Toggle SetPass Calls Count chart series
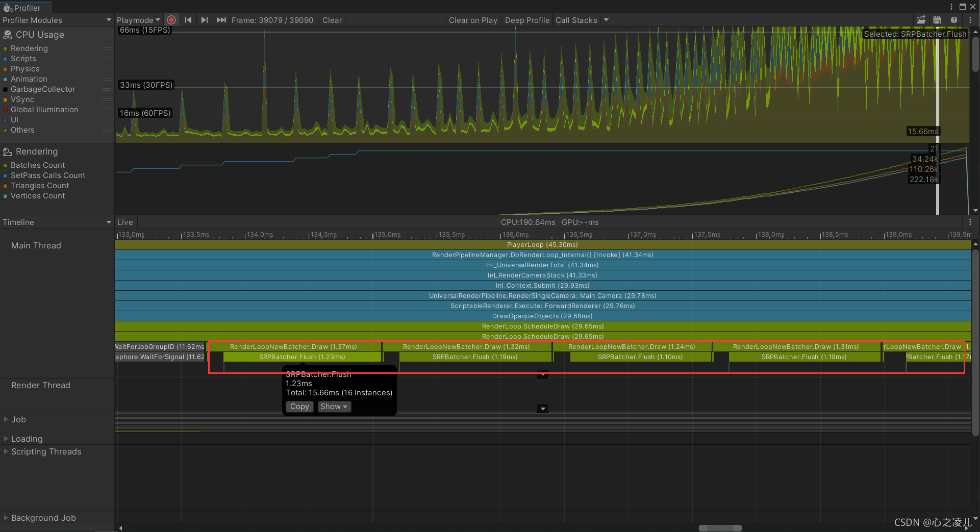Screen dimensions: 980x532 (5, 175)
